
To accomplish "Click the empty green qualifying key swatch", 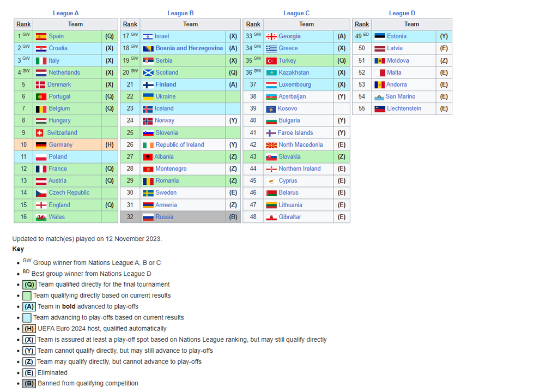I will 27,296.
